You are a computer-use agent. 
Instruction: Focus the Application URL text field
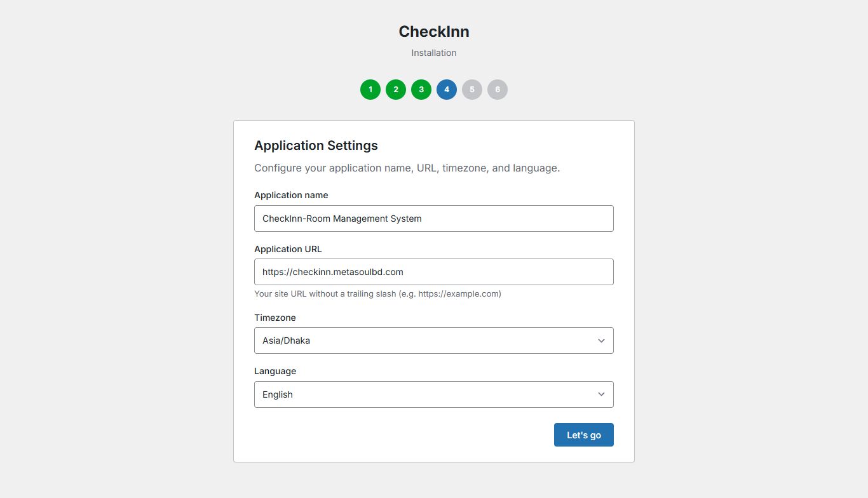(x=433, y=272)
